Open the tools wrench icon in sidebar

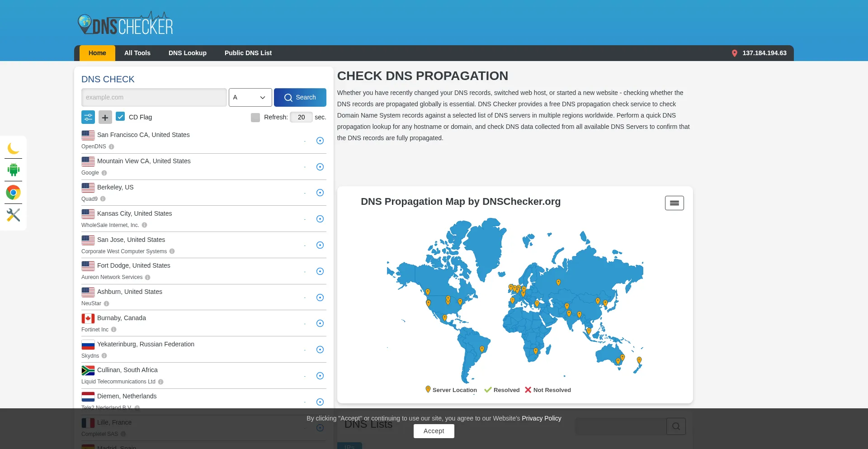tap(13, 215)
